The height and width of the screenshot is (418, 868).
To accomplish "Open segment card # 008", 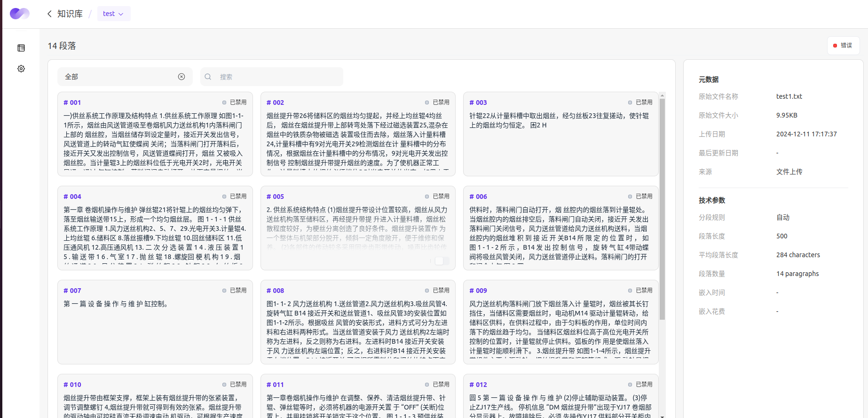I will click(x=358, y=322).
